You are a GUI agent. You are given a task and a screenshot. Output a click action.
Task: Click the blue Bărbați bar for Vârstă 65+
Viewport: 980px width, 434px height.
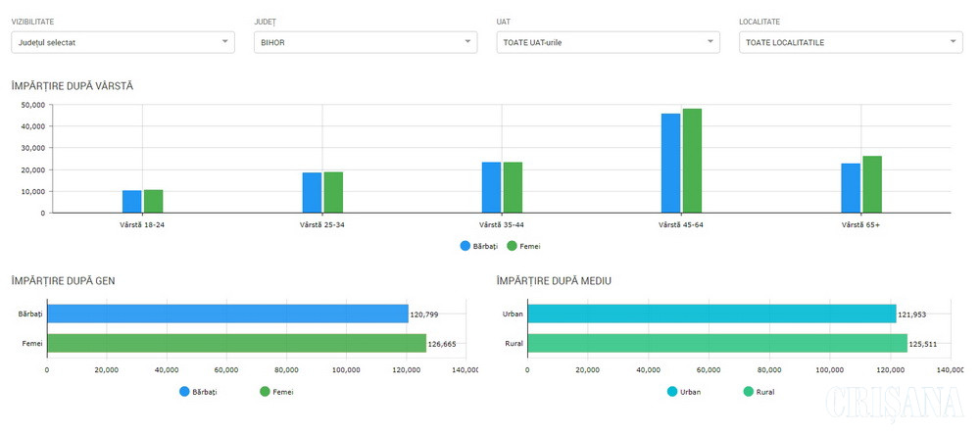point(851,188)
